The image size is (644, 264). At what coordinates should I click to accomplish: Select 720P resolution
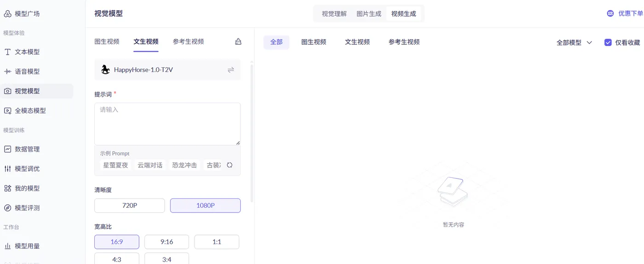pos(130,205)
